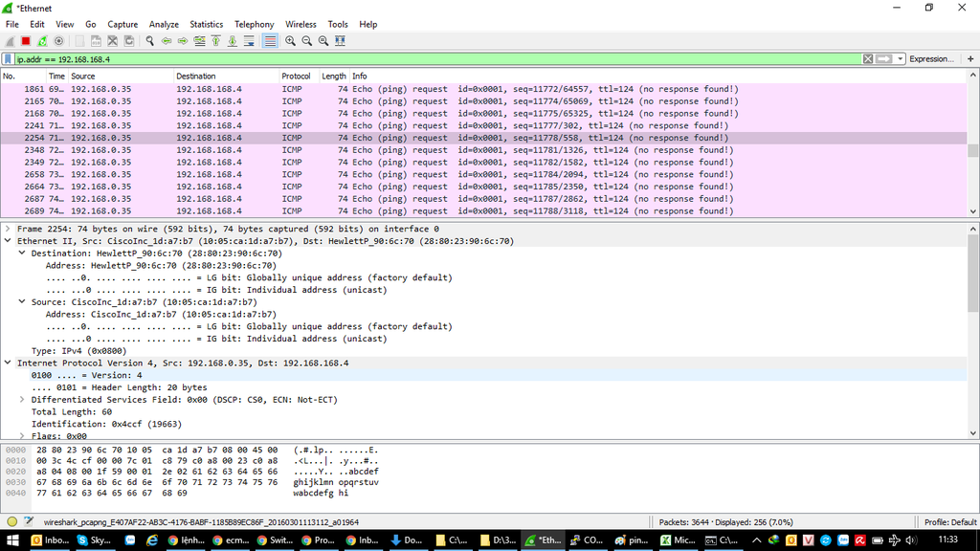This screenshot has height=551, width=980.
Task: Collapse the Ethernet II section
Action: (8, 242)
